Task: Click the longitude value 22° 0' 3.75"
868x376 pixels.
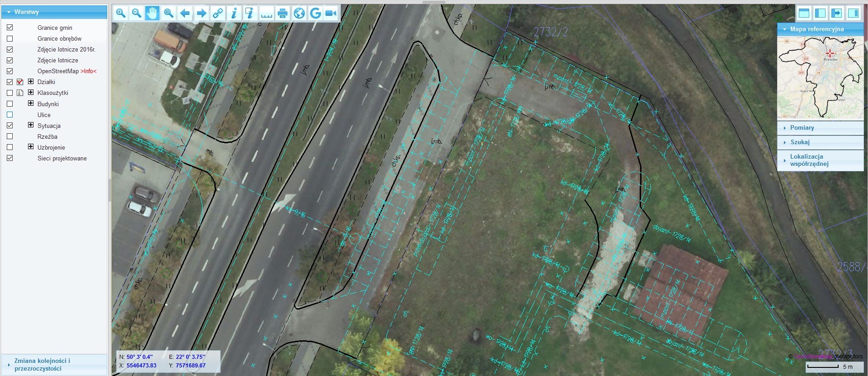Action: (x=190, y=357)
